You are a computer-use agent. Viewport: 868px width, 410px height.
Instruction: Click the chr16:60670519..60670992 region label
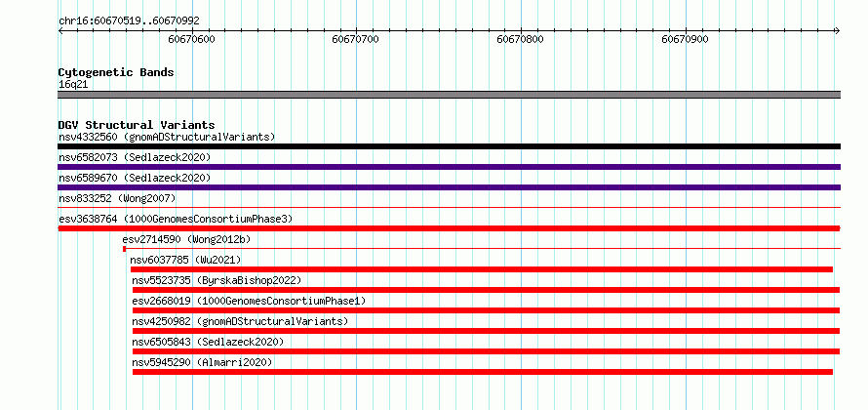click(x=129, y=21)
